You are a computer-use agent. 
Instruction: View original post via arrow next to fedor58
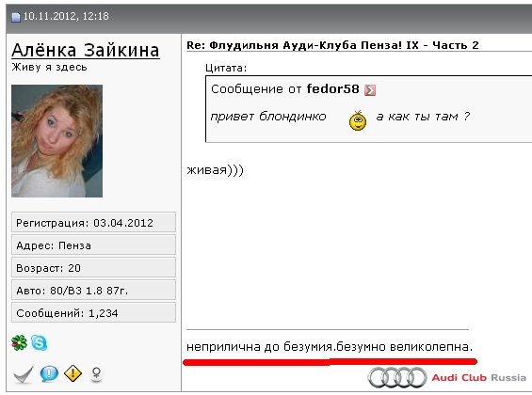370,90
